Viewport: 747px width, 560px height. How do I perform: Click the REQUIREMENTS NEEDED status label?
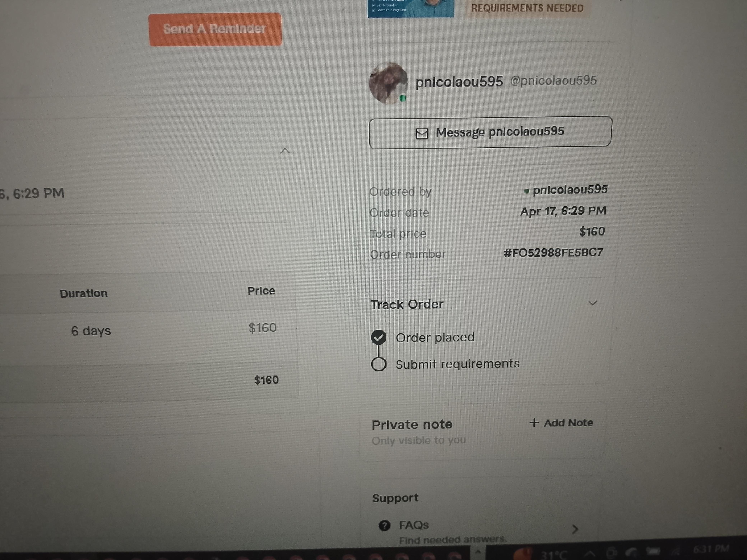click(527, 8)
